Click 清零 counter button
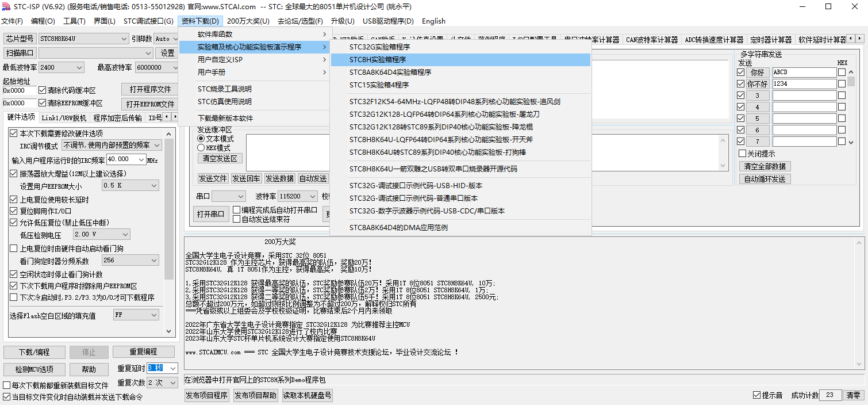Image resolution: width=868 pixels, height=405 pixels. (x=853, y=395)
